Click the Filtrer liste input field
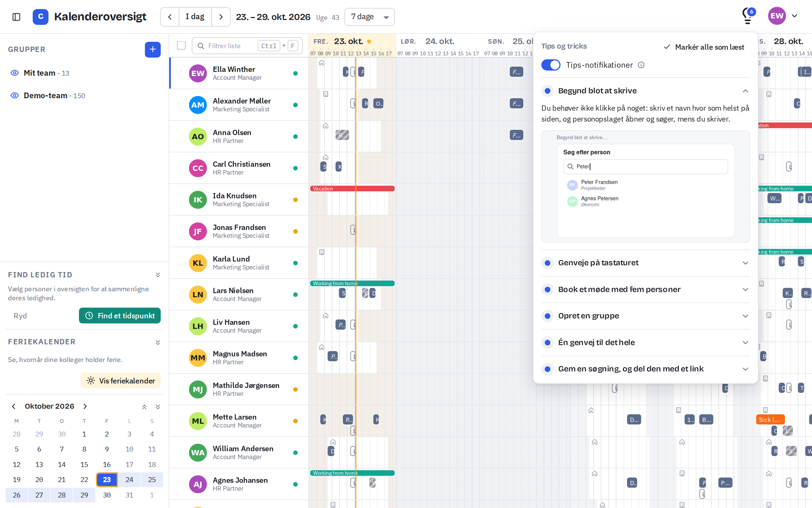The width and height of the screenshot is (812, 508). [x=247, y=46]
